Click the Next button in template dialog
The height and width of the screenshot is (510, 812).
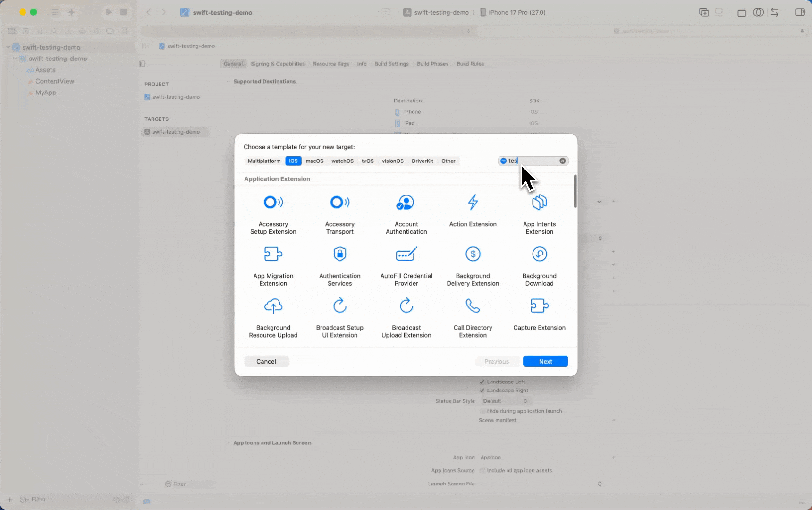(545, 361)
